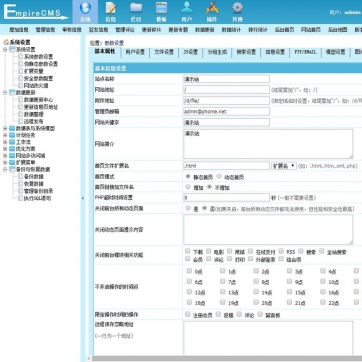The height and width of the screenshot is (362, 362).
Task: Select 静态首页 radio button
Action: pos(188,176)
